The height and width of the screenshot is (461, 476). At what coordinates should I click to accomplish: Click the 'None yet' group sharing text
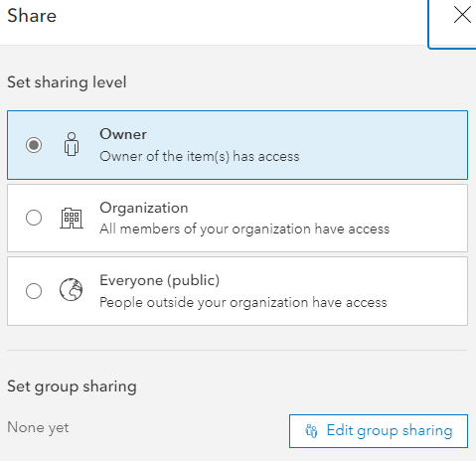coord(38,427)
